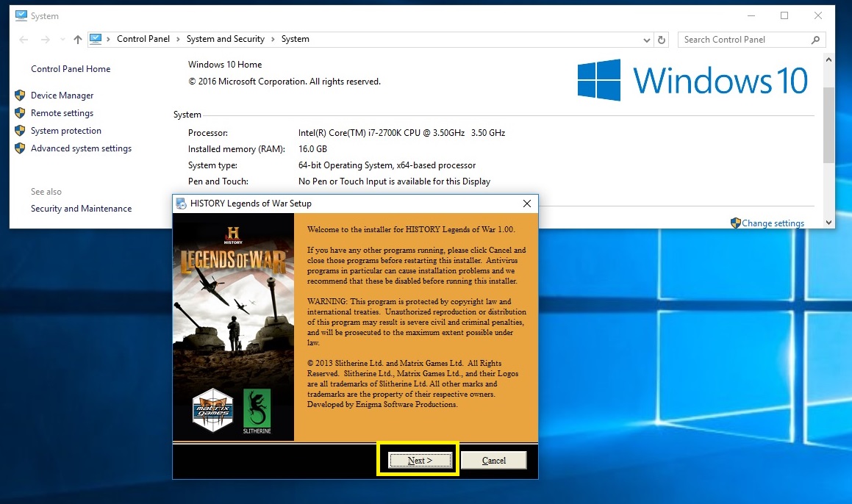
Task: Refresh the System control panel page
Action: pyautogui.click(x=662, y=40)
